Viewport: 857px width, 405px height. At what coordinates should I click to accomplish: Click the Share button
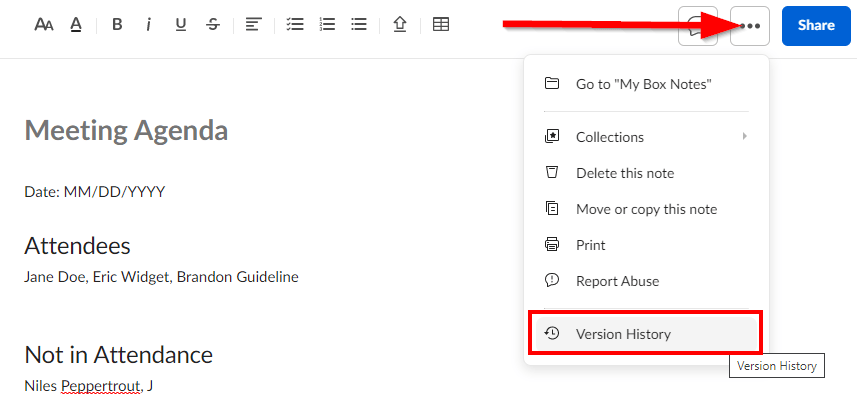(816, 26)
